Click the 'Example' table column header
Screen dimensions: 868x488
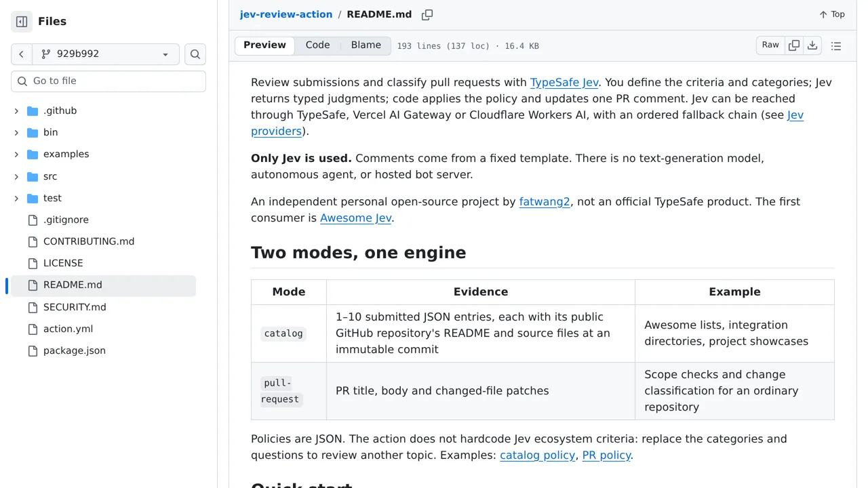coord(734,292)
